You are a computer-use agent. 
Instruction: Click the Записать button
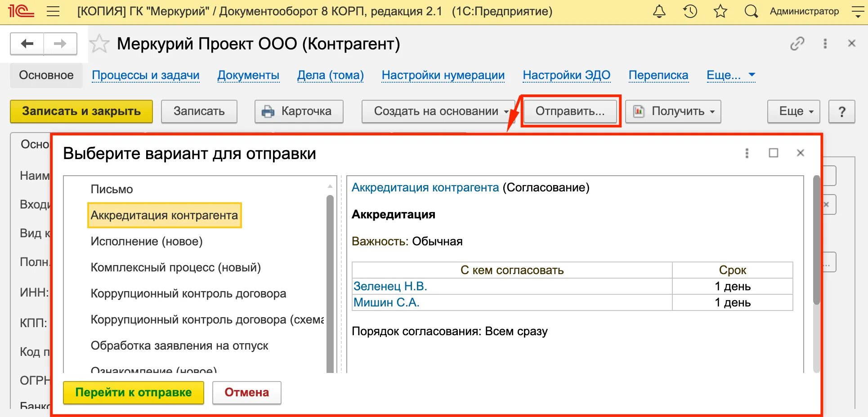(199, 111)
